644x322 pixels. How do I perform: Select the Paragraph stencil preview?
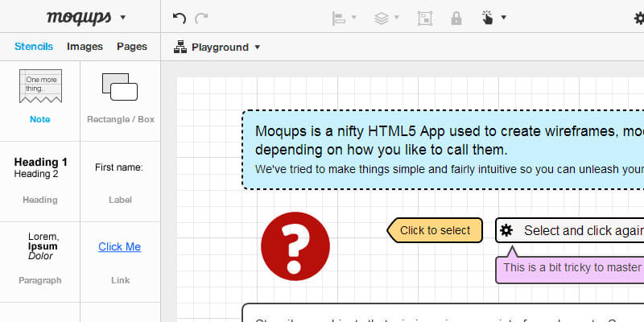43,246
